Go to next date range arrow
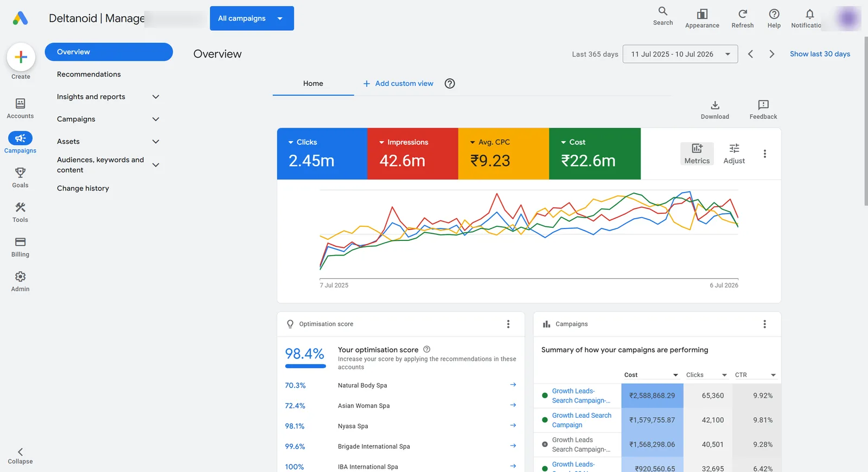This screenshot has height=472, width=868. pos(771,54)
